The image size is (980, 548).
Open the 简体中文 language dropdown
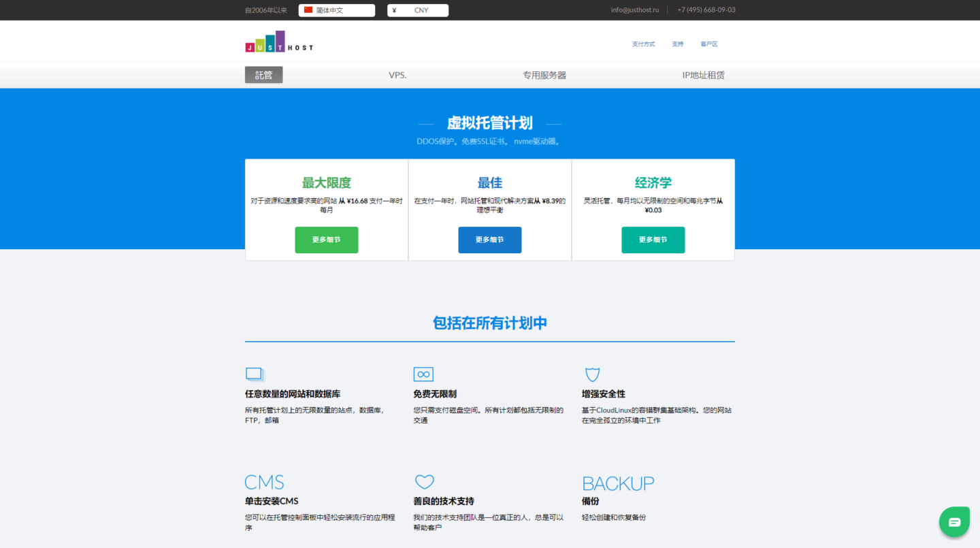337,10
